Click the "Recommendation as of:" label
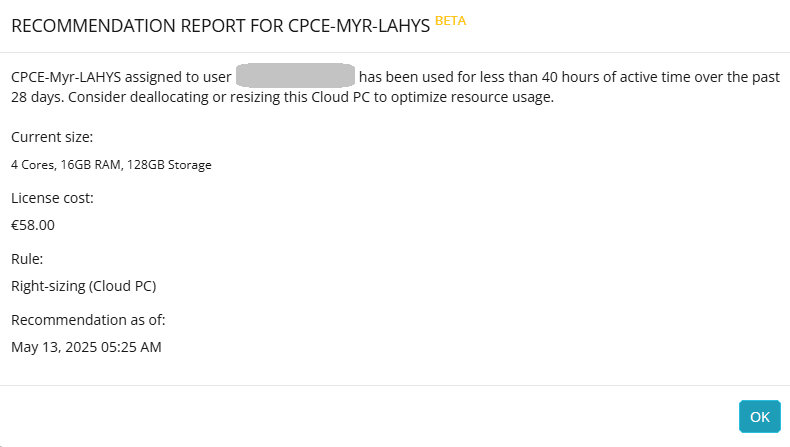790x447 pixels. [x=88, y=320]
